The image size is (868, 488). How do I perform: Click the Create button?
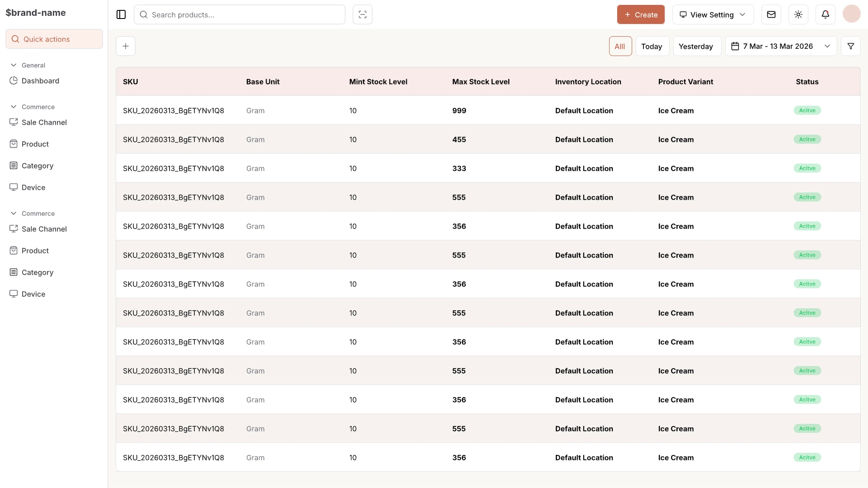[x=640, y=14]
